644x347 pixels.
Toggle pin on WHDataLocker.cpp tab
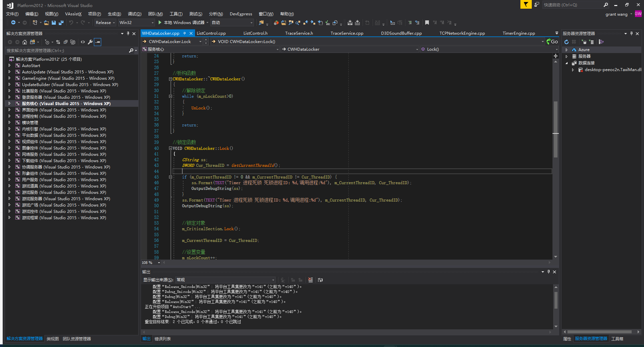click(x=184, y=33)
